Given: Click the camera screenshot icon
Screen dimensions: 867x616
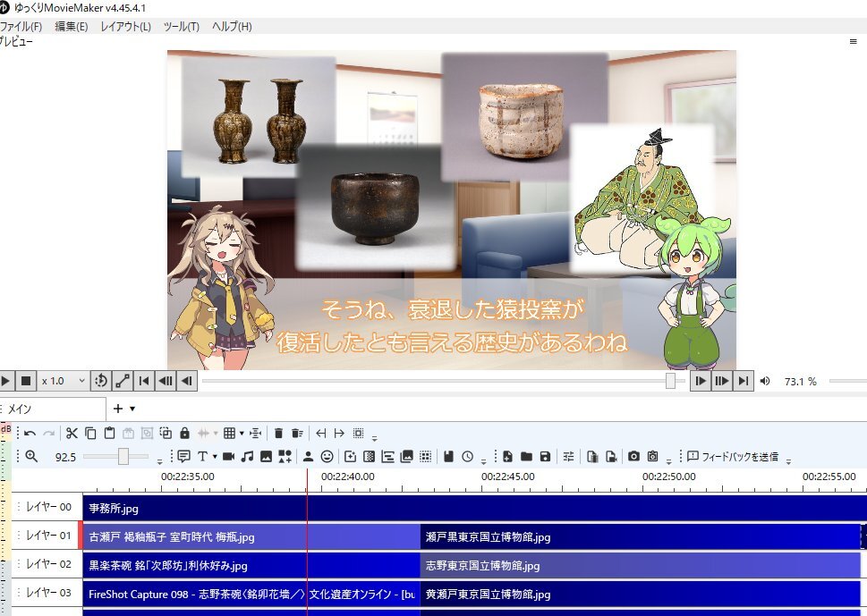Looking at the screenshot, I should 633,457.
